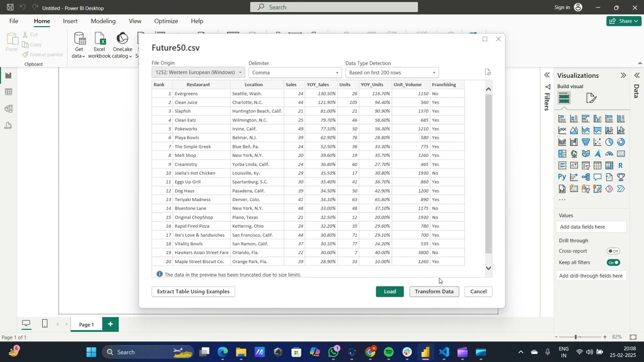Expand the Data pane

coord(637,75)
